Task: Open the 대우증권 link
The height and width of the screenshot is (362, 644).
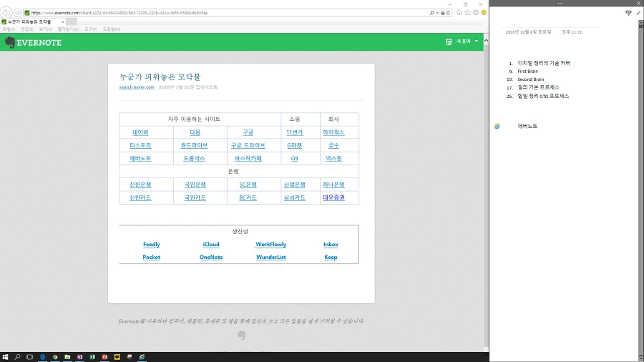Action: 333,197
